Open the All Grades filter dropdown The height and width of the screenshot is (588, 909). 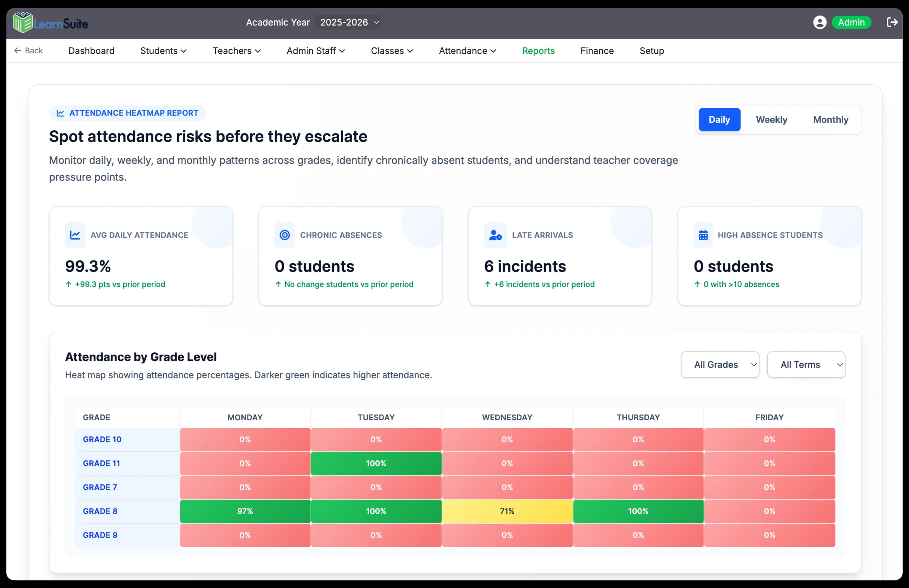(719, 365)
